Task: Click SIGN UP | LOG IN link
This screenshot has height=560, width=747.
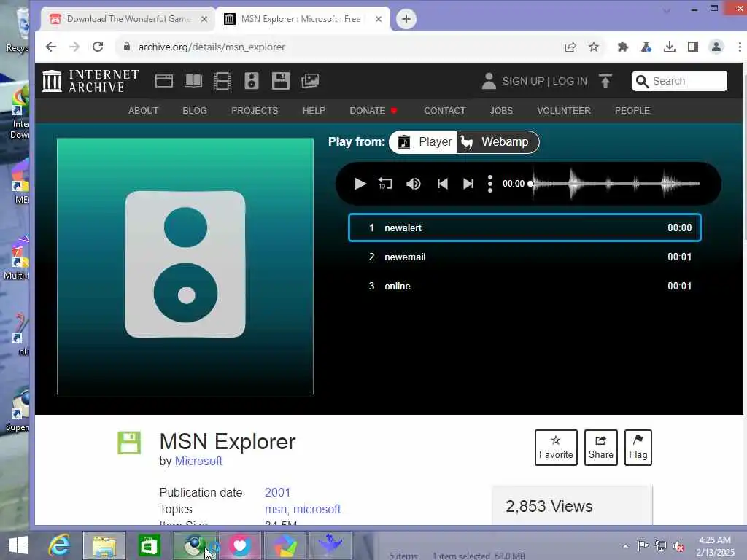Action: pyautogui.click(x=544, y=81)
